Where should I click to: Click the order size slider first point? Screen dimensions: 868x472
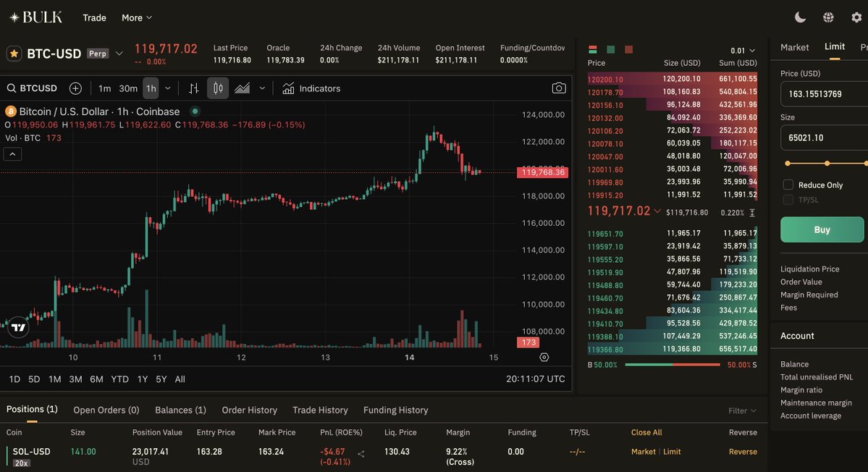coord(788,163)
